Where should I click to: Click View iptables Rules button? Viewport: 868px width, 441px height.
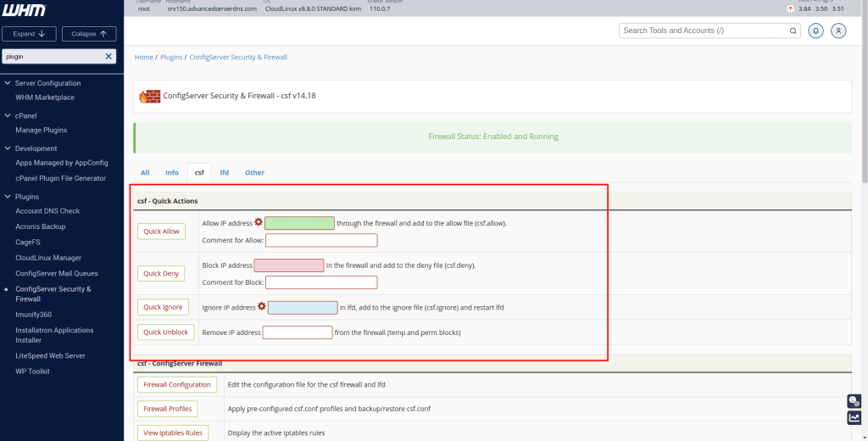pyautogui.click(x=173, y=433)
